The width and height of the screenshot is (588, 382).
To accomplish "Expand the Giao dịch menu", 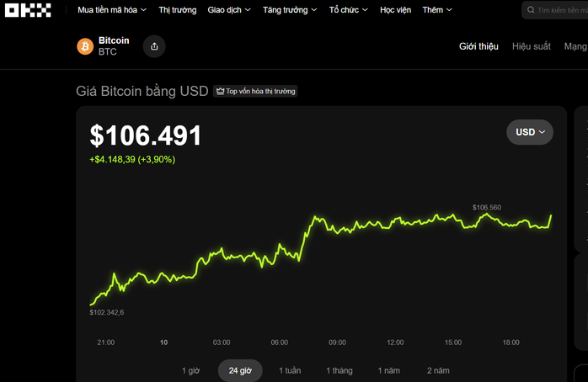I will (x=228, y=10).
